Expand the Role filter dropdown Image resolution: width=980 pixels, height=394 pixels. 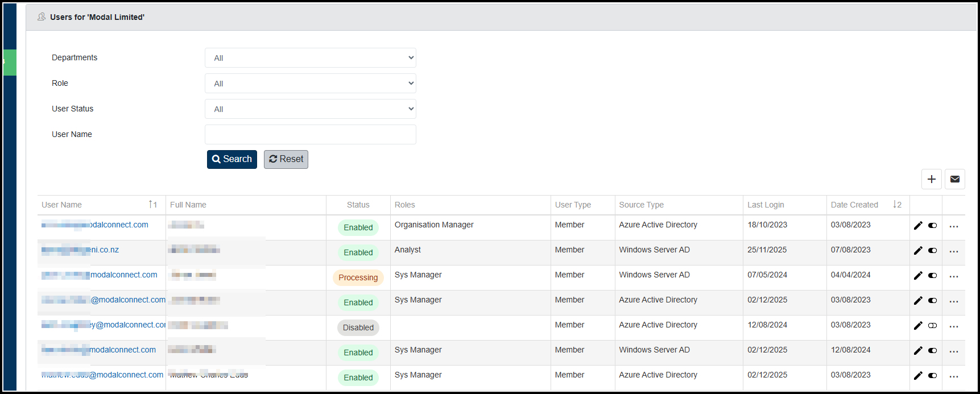point(310,84)
